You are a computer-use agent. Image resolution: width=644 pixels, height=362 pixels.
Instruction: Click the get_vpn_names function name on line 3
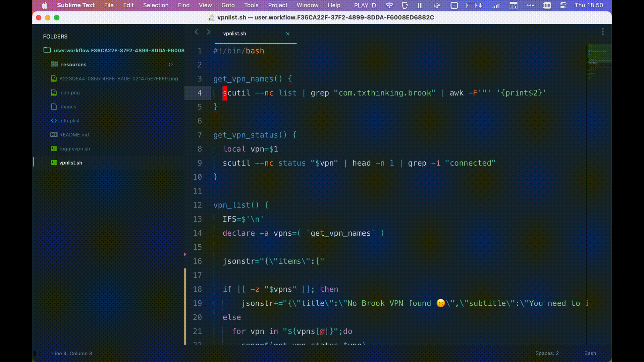(x=244, y=79)
